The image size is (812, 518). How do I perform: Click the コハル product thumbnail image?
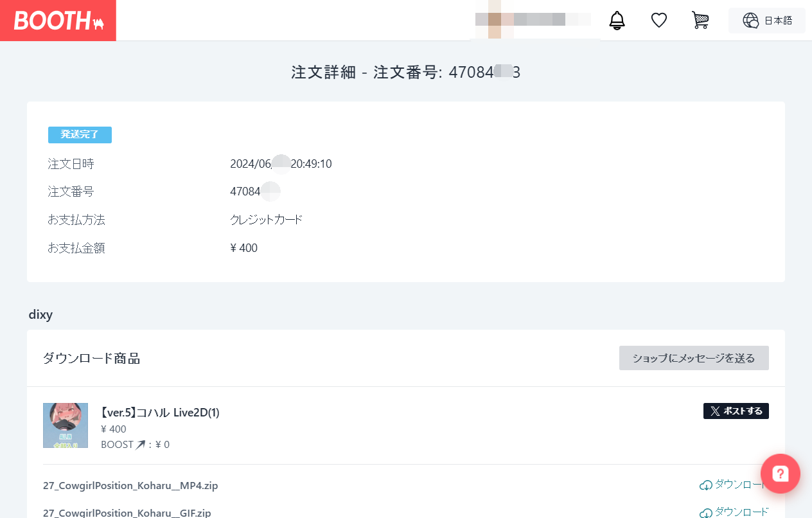66,425
